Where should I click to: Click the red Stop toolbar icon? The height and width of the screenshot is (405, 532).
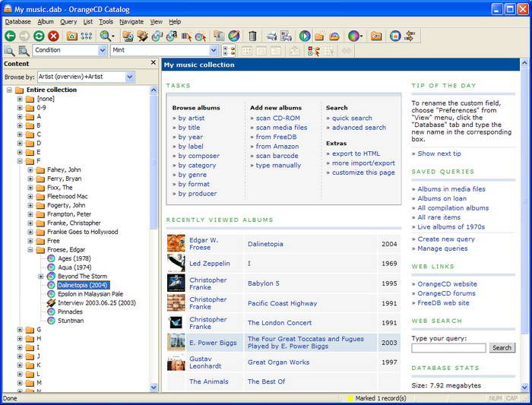pyautogui.click(x=53, y=36)
